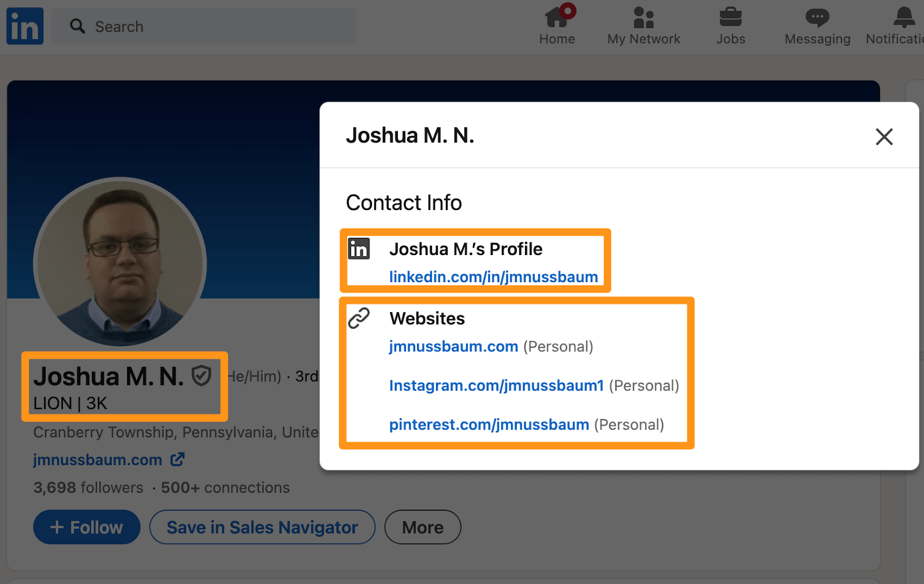924x584 pixels.
Task: Open Instagram.com/jmnussbaum1 link
Action: 496,385
